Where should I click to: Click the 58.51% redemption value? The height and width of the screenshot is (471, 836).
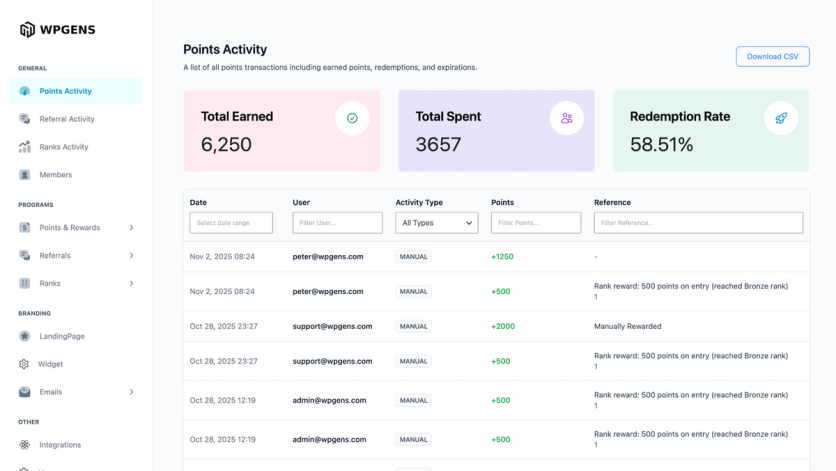661,145
